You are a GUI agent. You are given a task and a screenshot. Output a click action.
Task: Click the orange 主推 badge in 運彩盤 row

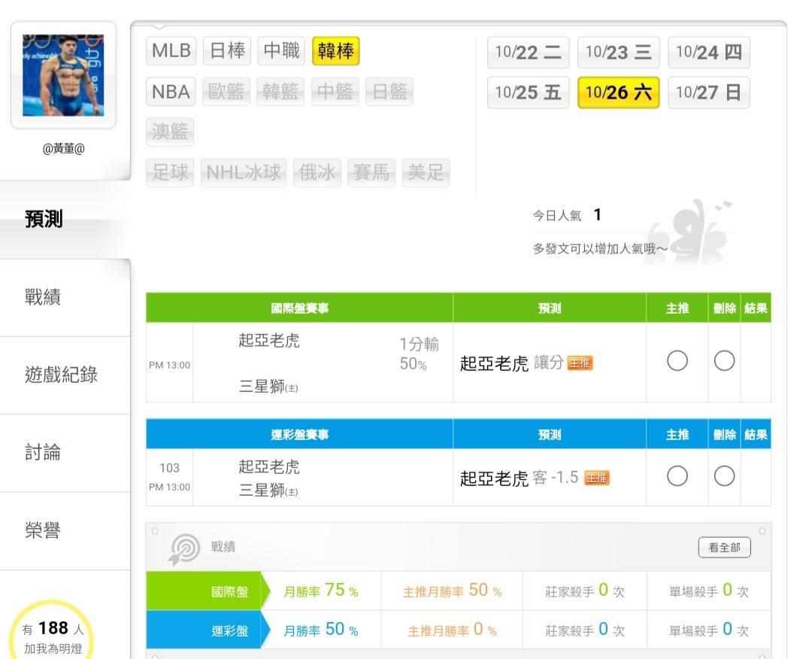pyautogui.click(x=597, y=478)
